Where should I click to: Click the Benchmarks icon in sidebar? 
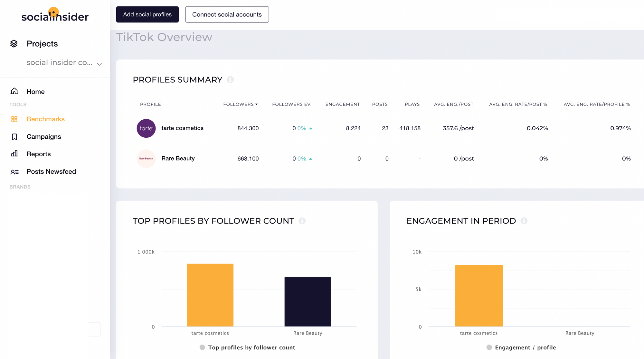tap(14, 119)
